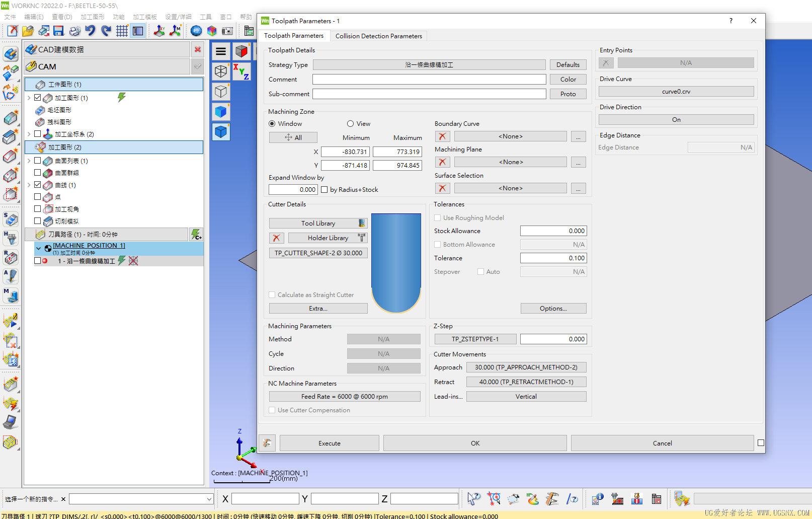Click the open folder icon in toolbar
The image size is (812, 519).
click(28, 31)
